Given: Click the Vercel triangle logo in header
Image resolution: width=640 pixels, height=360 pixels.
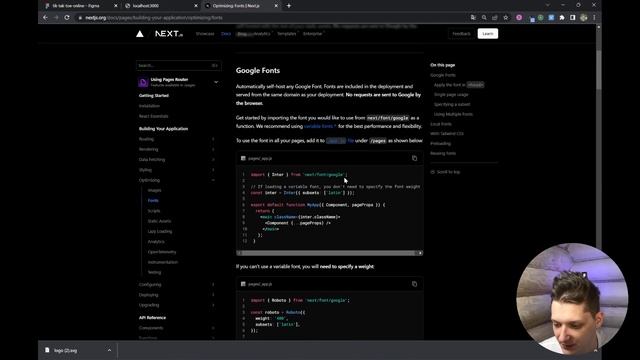Looking at the screenshot, I should [x=140, y=34].
